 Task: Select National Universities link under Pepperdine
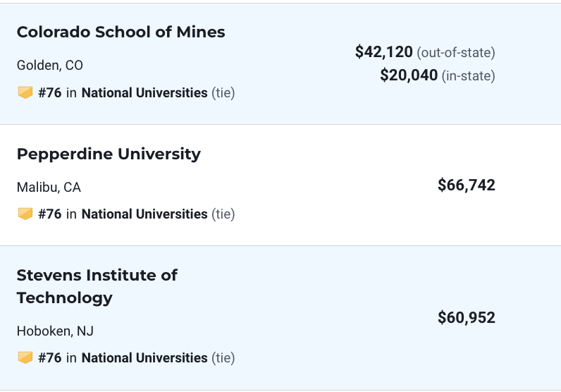point(144,214)
